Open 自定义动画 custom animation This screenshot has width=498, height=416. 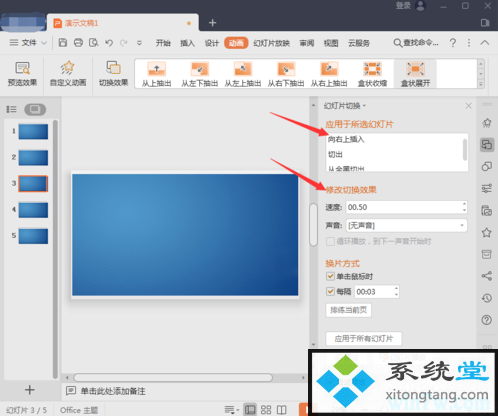click(68, 74)
